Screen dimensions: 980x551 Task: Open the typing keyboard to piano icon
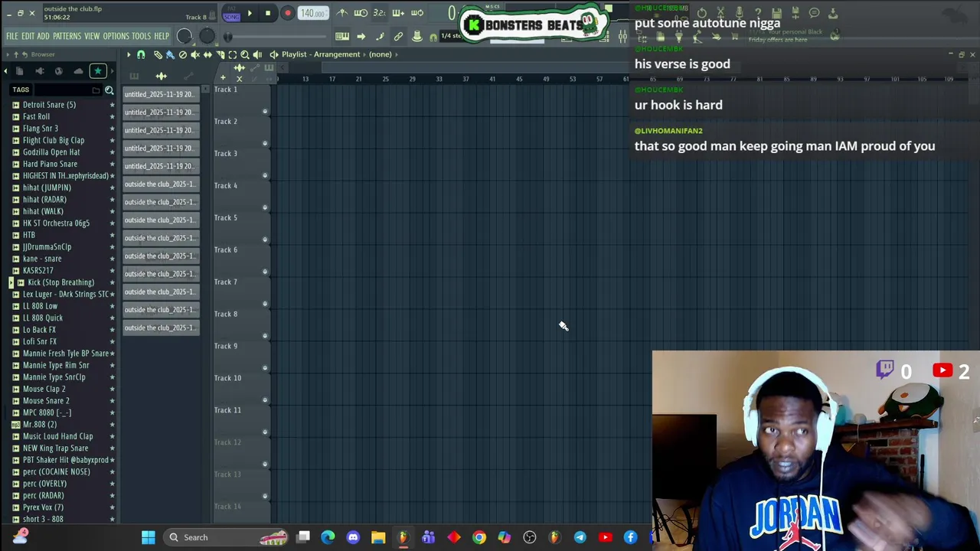[x=342, y=36]
